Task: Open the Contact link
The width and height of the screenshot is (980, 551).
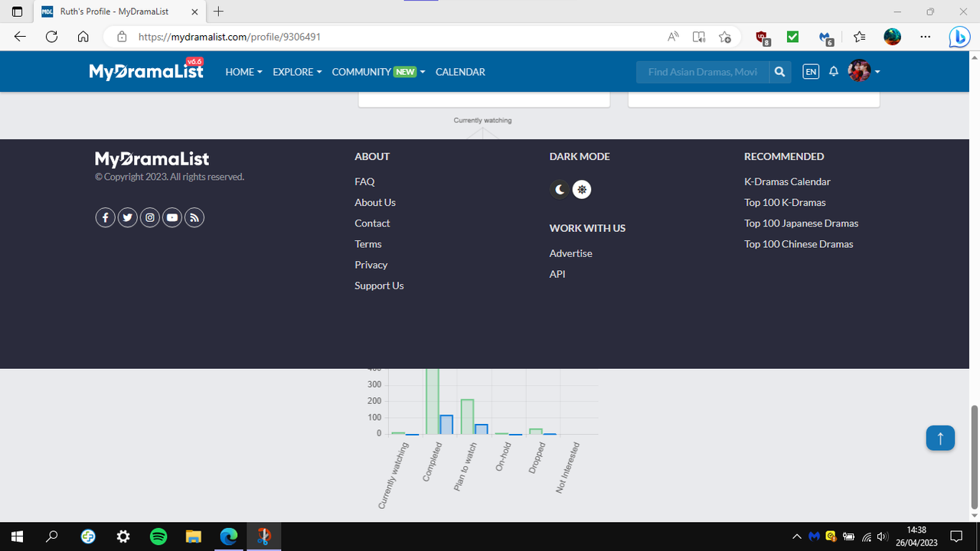Action: pyautogui.click(x=372, y=223)
